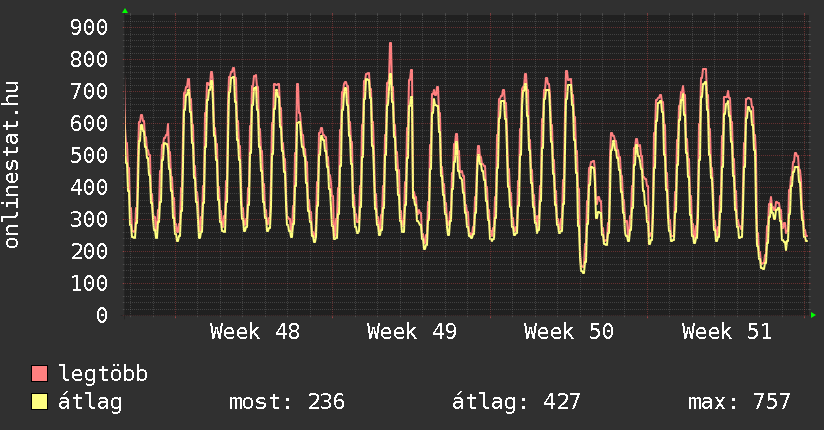Click the onlinestat.hu vertical label
Viewport: 824px width, 430px height.
tap(12, 166)
